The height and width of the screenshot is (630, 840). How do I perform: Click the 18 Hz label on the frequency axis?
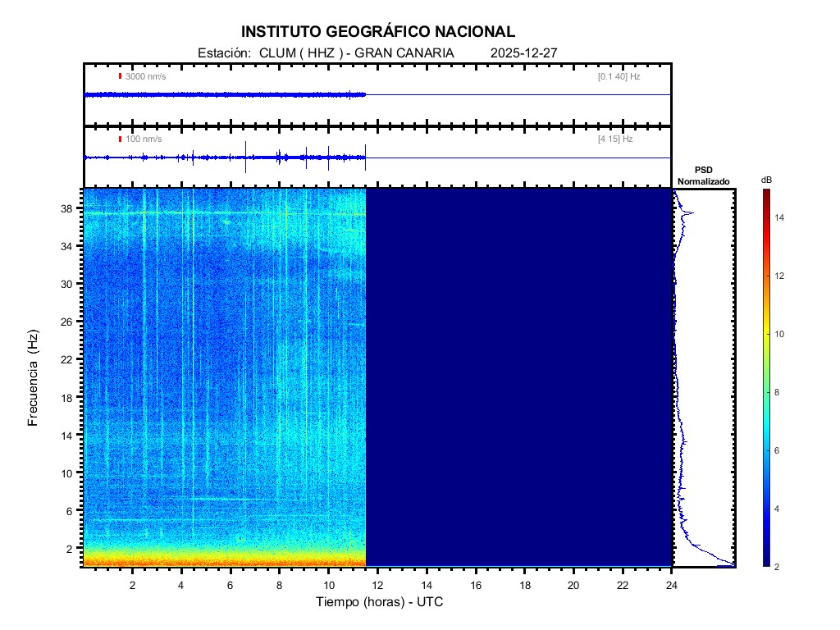pos(69,397)
